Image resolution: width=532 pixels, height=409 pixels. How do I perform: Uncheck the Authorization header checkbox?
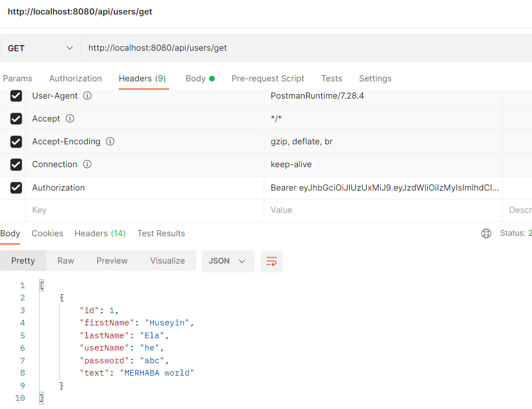pos(16,188)
